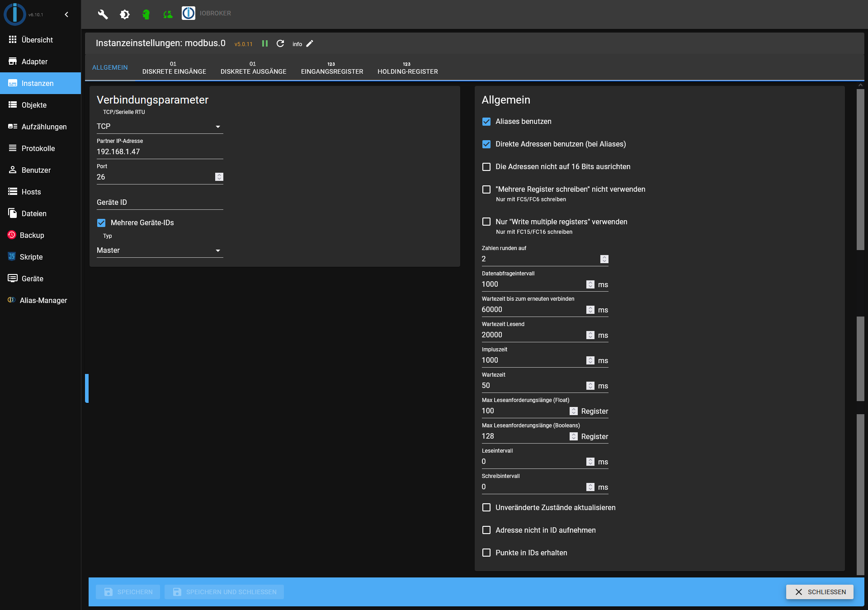Image resolution: width=868 pixels, height=610 pixels.
Task: Focus the Leseintervall value field
Action: click(x=533, y=462)
